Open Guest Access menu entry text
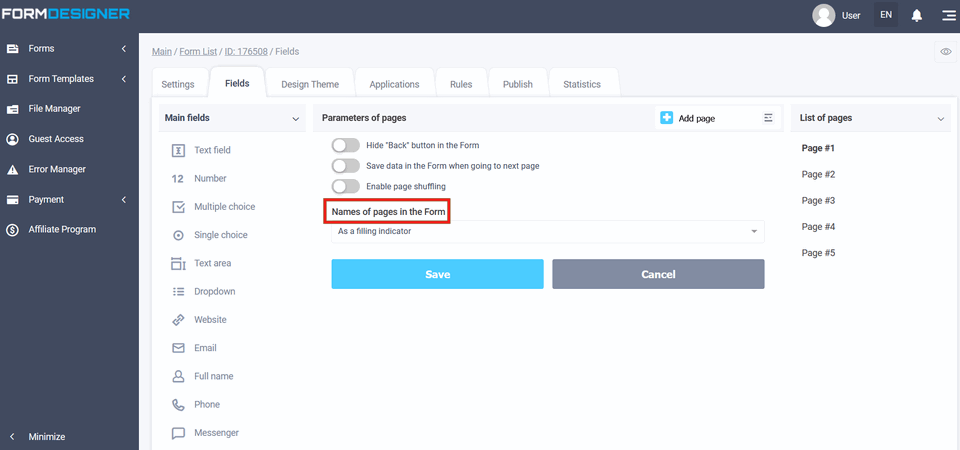Viewport: 960px width, 450px height. click(x=56, y=139)
